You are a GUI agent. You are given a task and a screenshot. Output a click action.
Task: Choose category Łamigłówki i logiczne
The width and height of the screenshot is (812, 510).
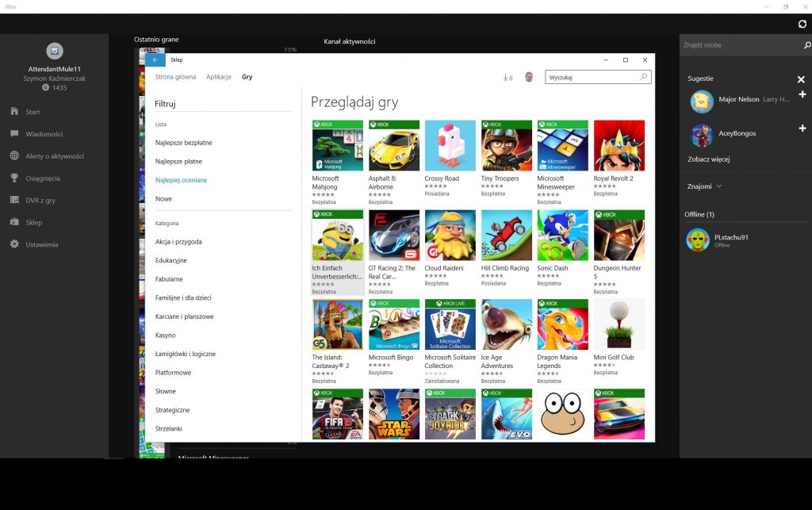point(186,355)
